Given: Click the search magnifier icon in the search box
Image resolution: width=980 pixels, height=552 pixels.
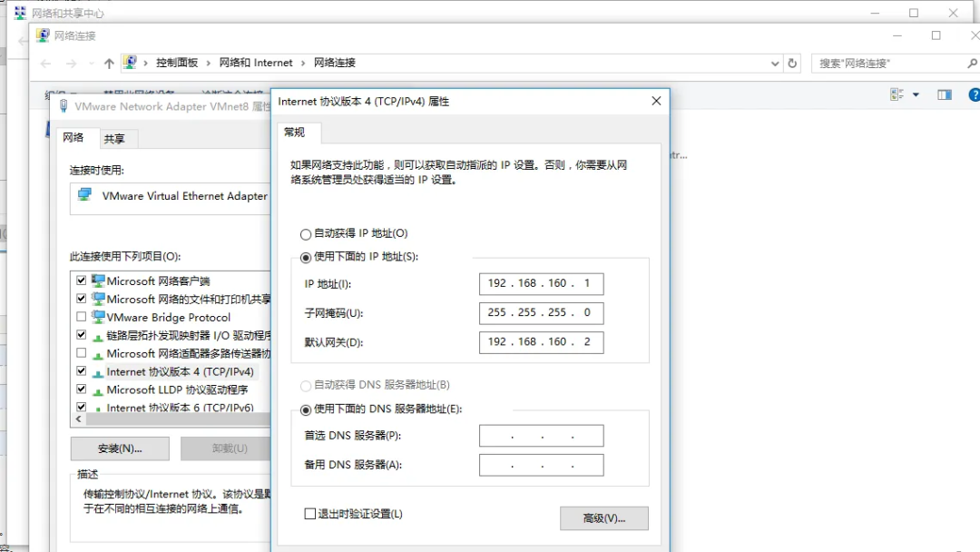Looking at the screenshot, I should [972, 64].
